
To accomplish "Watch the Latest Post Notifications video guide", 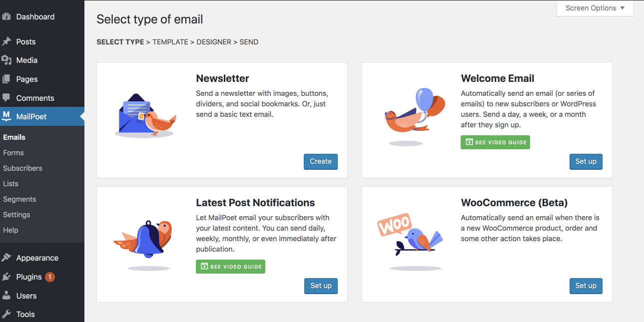I will (230, 266).
